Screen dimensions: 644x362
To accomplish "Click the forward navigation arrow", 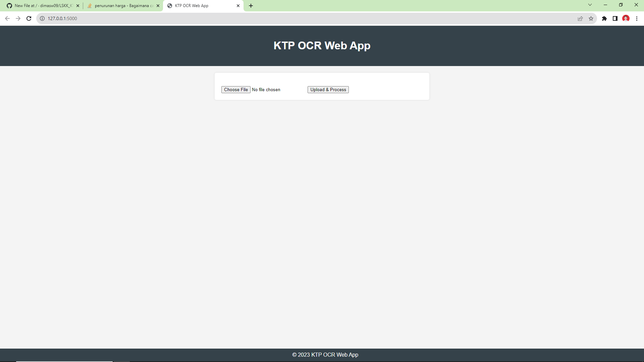I will pyautogui.click(x=18, y=18).
